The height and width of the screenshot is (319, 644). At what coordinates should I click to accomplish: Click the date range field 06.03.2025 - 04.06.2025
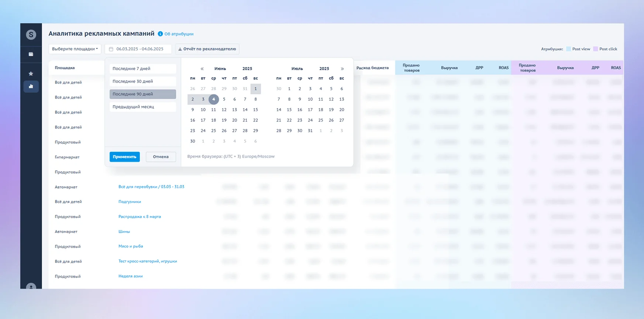point(138,49)
